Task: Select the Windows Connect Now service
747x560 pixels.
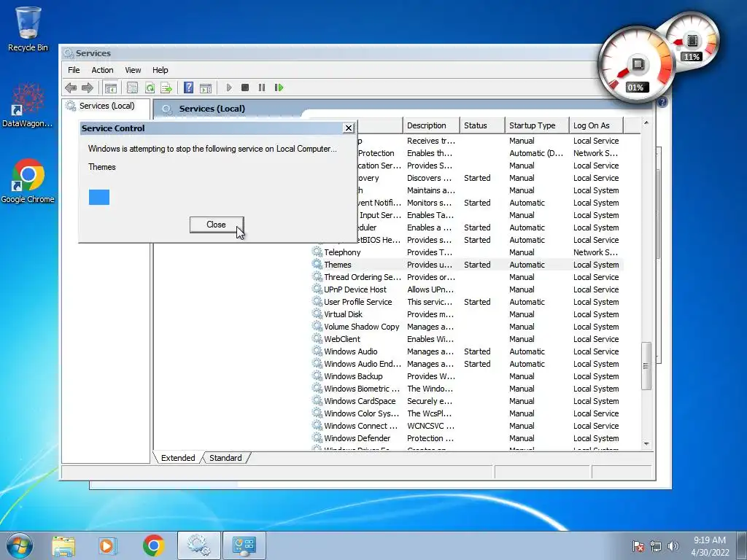Action: click(x=467, y=426)
